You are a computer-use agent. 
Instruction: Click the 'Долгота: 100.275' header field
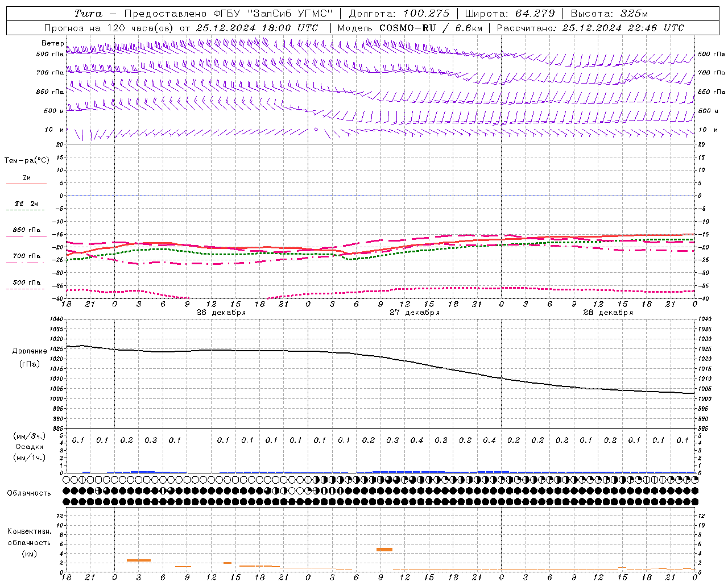(x=399, y=14)
